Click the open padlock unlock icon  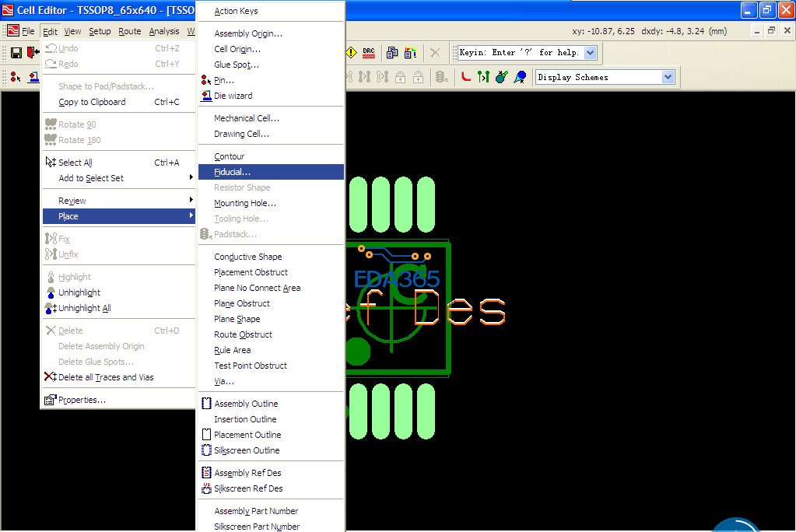(x=418, y=77)
